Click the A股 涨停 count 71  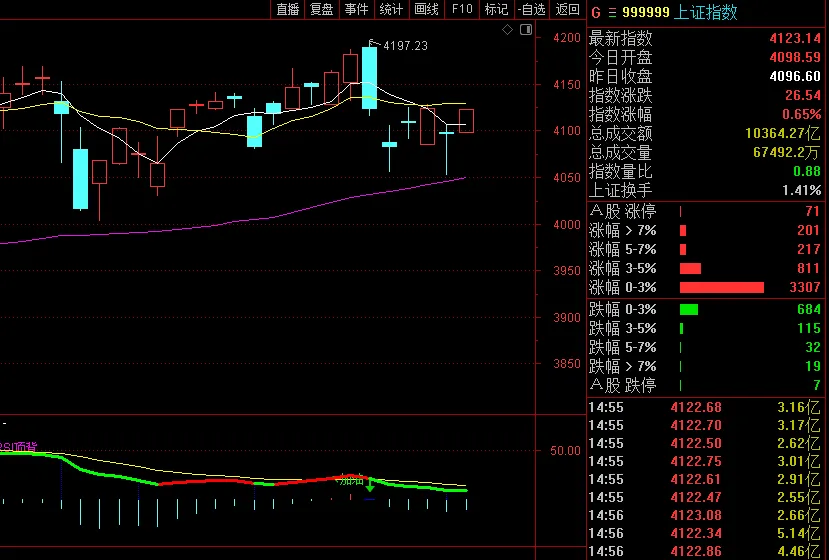813,212
